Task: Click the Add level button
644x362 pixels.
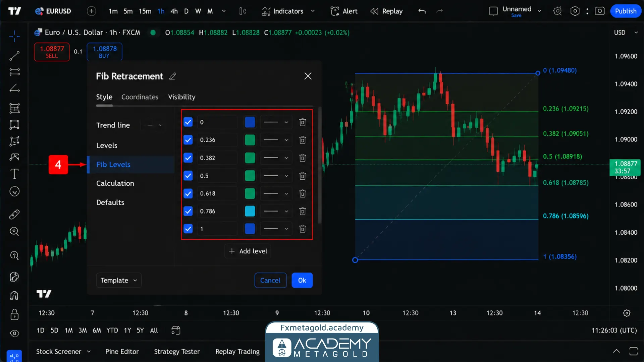Action: [248, 251]
